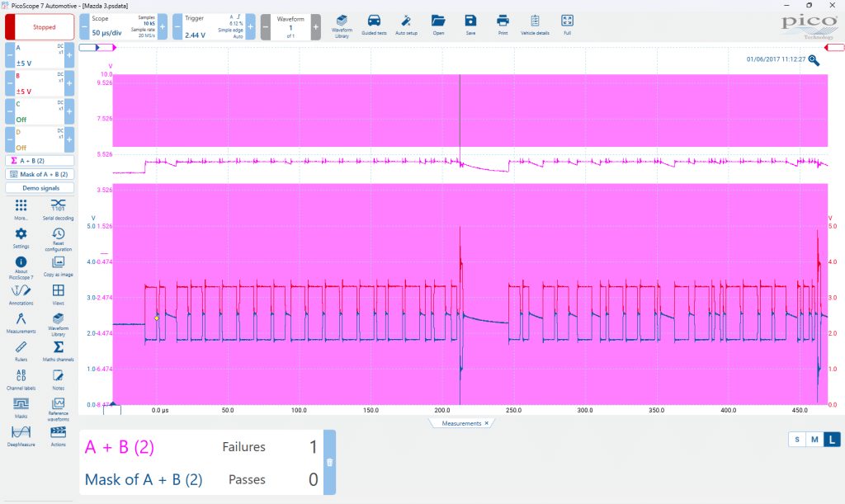Select the S measurement size option

coord(797,440)
